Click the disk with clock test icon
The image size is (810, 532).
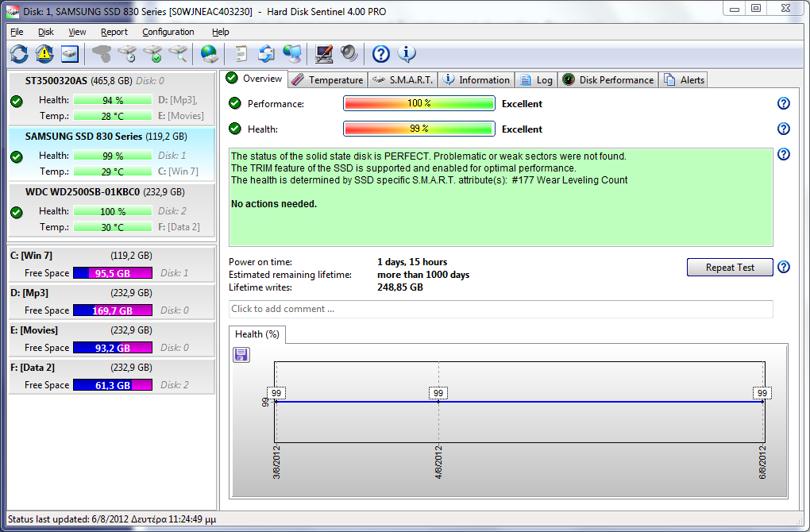[126, 54]
